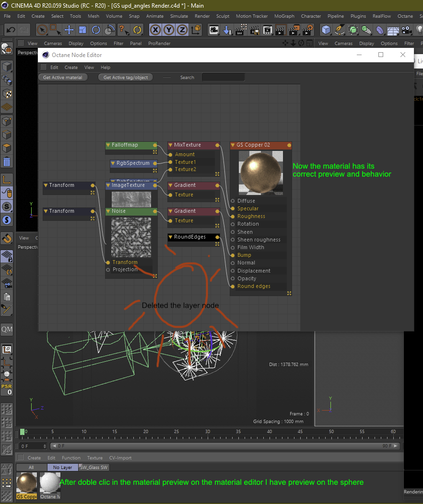Screen dimensions: 423x504
Task: Click the Bump input pin on GS Copper 02
Action: pyautogui.click(x=233, y=255)
